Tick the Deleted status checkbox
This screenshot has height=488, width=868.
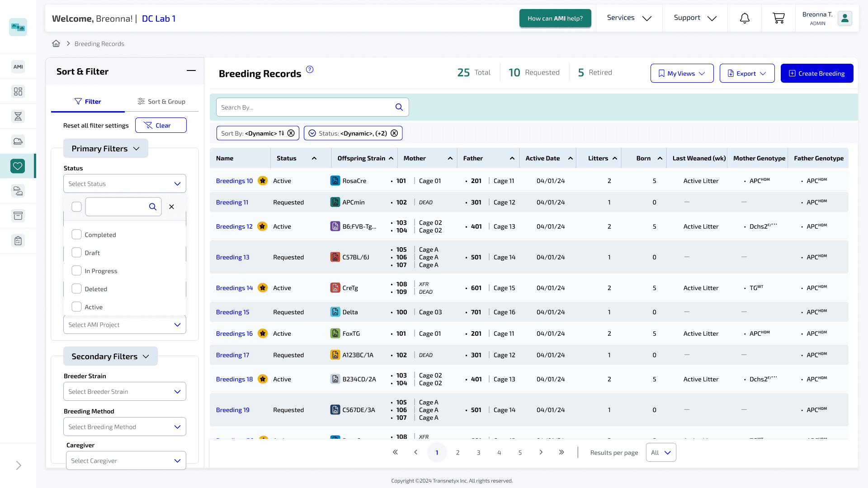coord(77,289)
